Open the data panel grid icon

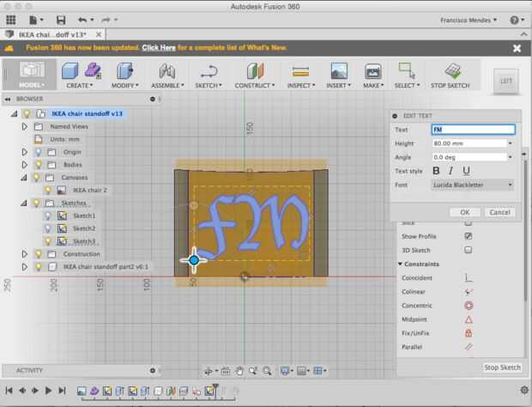[11, 20]
